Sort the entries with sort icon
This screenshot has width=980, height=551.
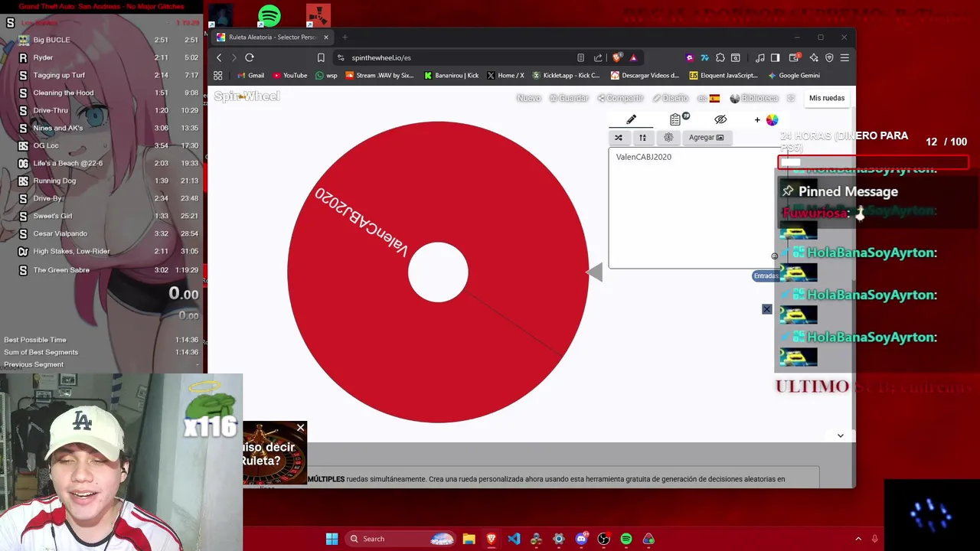pos(643,138)
